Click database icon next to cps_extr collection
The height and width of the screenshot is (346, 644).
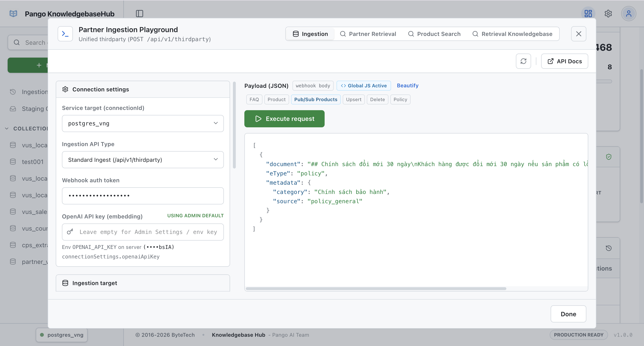coord(13,245)
